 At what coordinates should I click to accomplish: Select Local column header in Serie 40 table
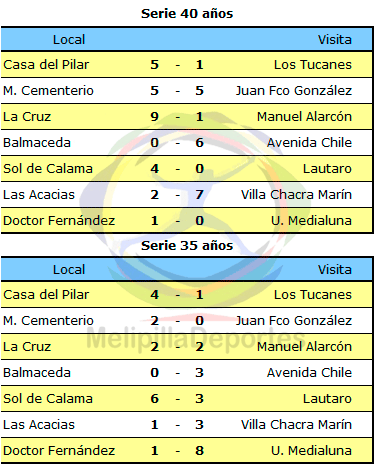69,40
